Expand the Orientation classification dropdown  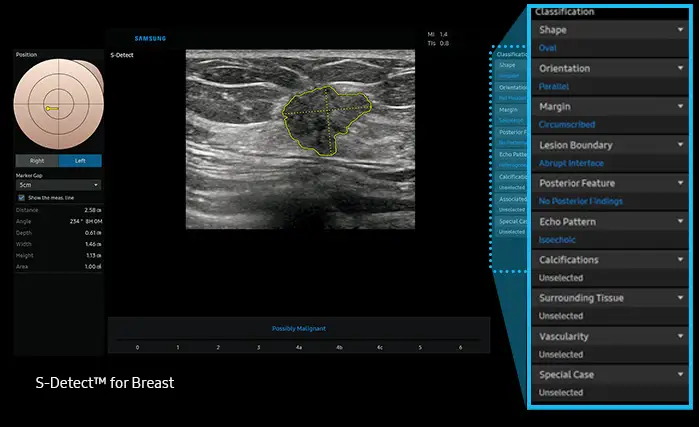click(610, 68)
